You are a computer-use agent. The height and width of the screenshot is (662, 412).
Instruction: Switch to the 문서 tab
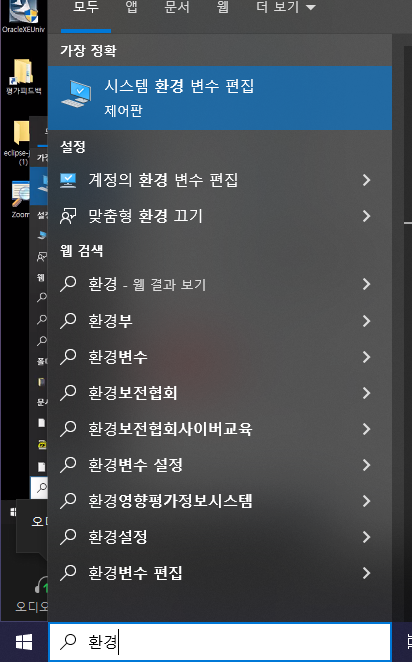click(177, 7)
